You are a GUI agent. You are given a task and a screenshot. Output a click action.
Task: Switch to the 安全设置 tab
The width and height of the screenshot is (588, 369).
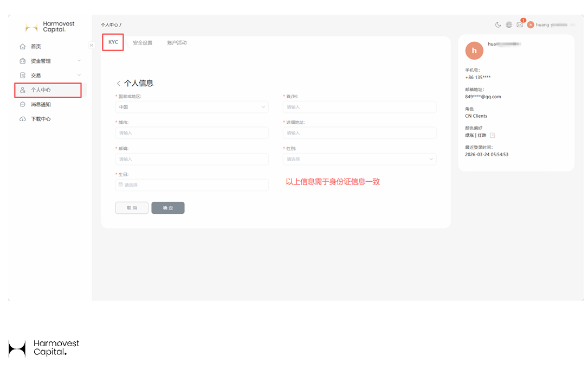point(143,43)
